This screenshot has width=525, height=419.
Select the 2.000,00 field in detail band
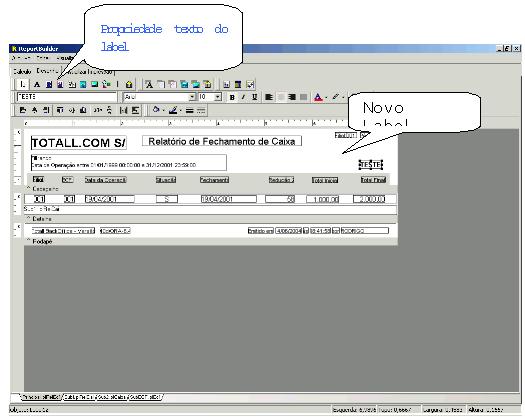(369, 199)
